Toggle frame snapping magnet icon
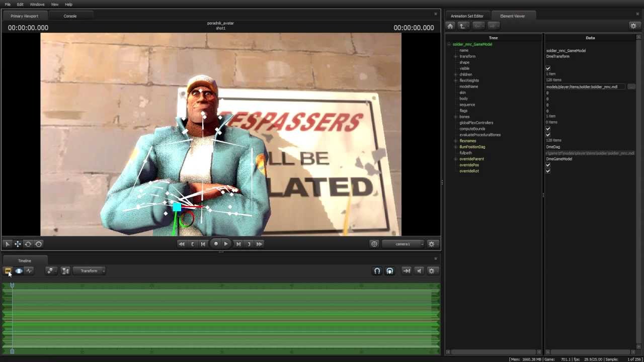The width and height of the screenshot is (644, 362). [x=377, y=271]
